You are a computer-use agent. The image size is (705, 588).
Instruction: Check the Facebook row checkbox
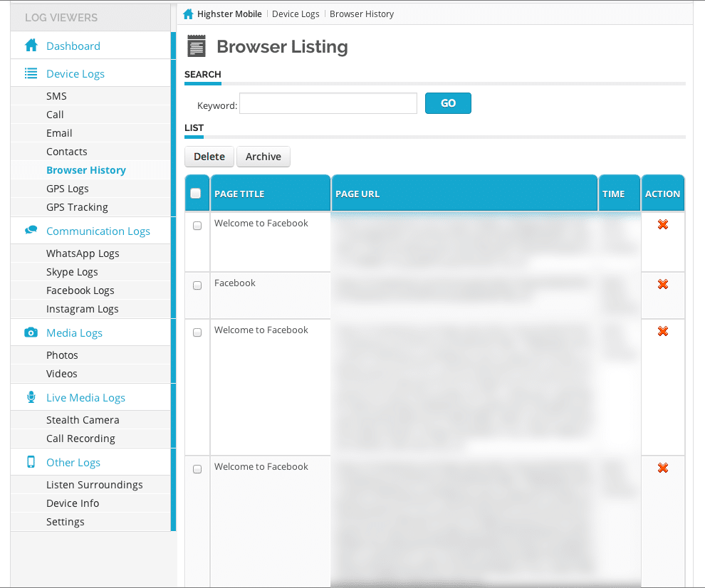[x=197, y=285]
